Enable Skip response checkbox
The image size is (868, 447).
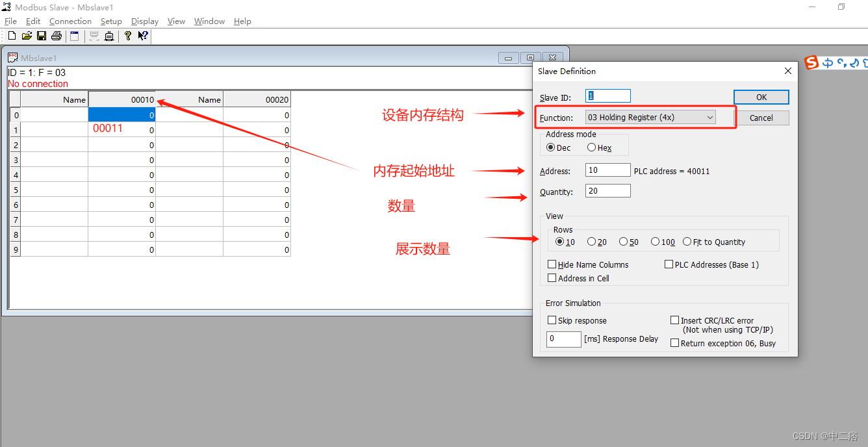577,320
